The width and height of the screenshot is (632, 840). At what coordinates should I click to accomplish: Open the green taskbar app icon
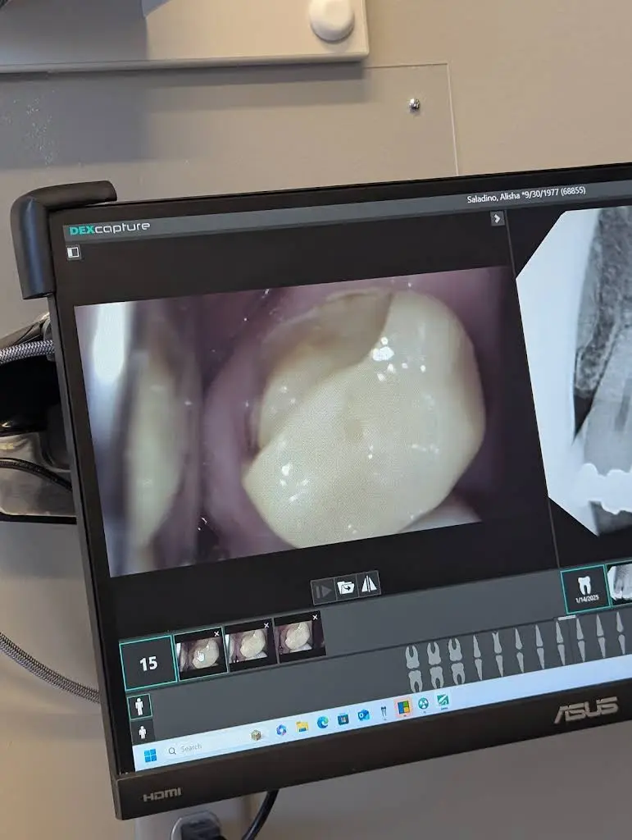(x=443, y=701)
